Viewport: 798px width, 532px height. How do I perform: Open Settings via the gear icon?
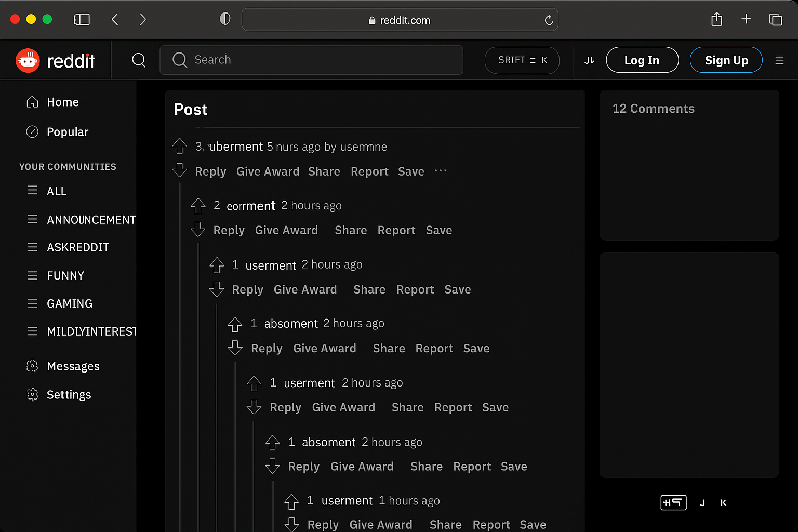click(x=32, y=394)
